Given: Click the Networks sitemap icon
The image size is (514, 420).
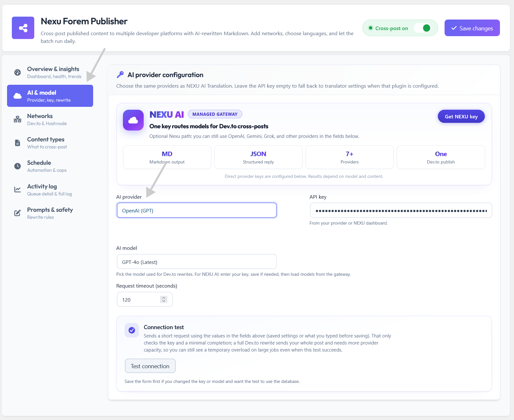Looking at the screenshot, I should 18,119.
